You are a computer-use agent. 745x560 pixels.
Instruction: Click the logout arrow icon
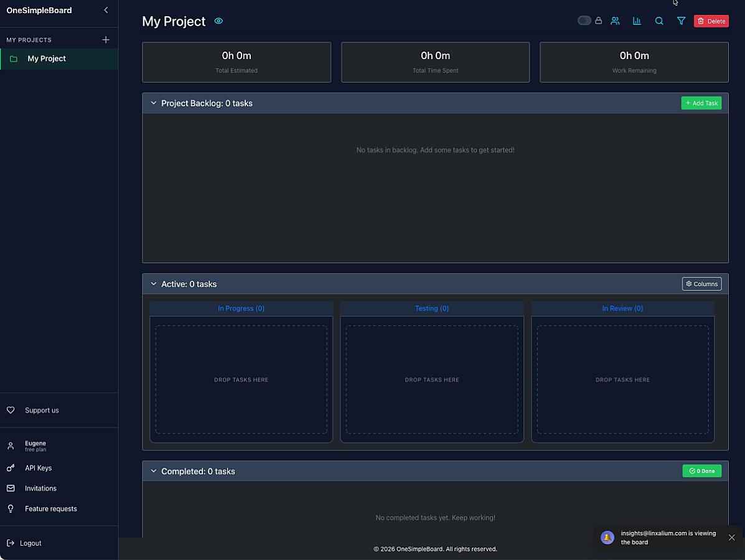point(11,543)
